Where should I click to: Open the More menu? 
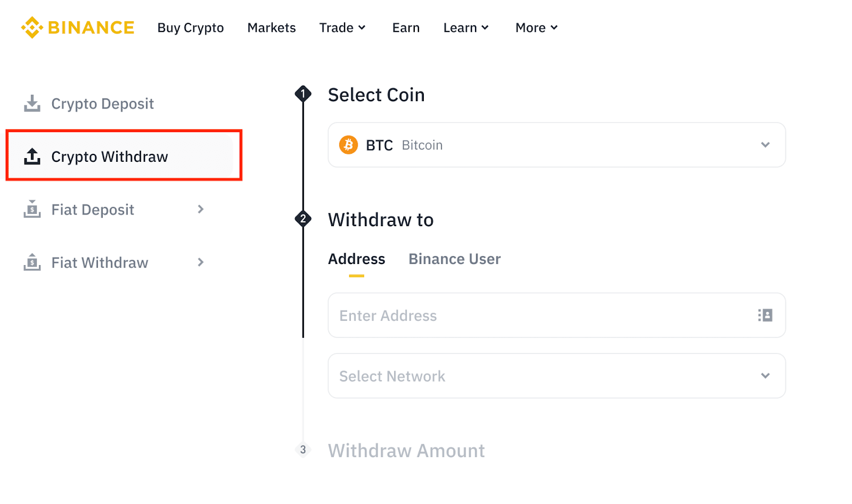(x=536, y=28)
